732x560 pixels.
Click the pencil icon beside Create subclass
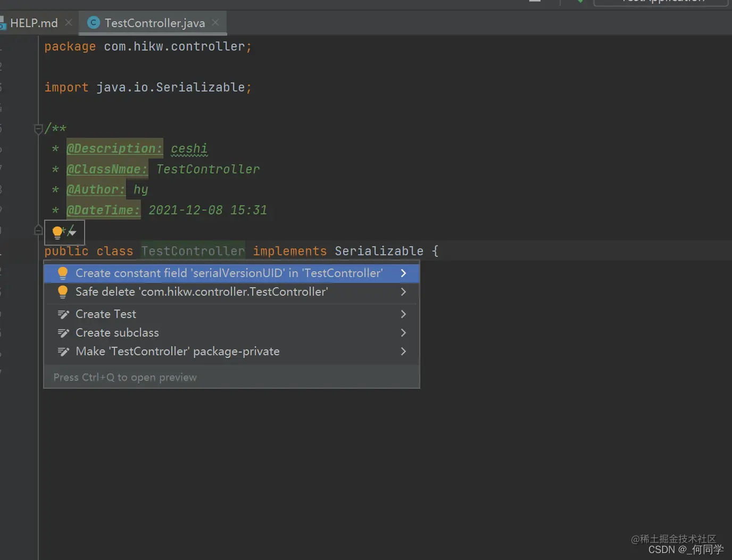(63, 333)
